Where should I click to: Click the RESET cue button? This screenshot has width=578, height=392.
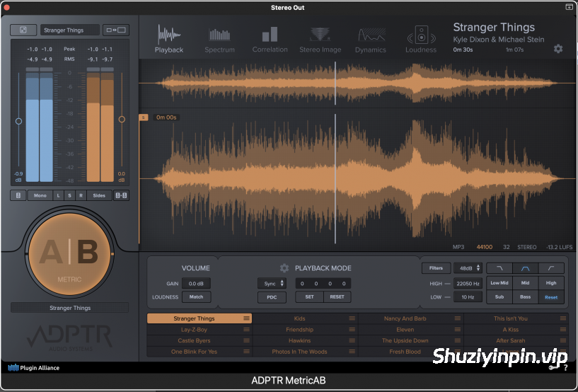click(x=337, y=297)
